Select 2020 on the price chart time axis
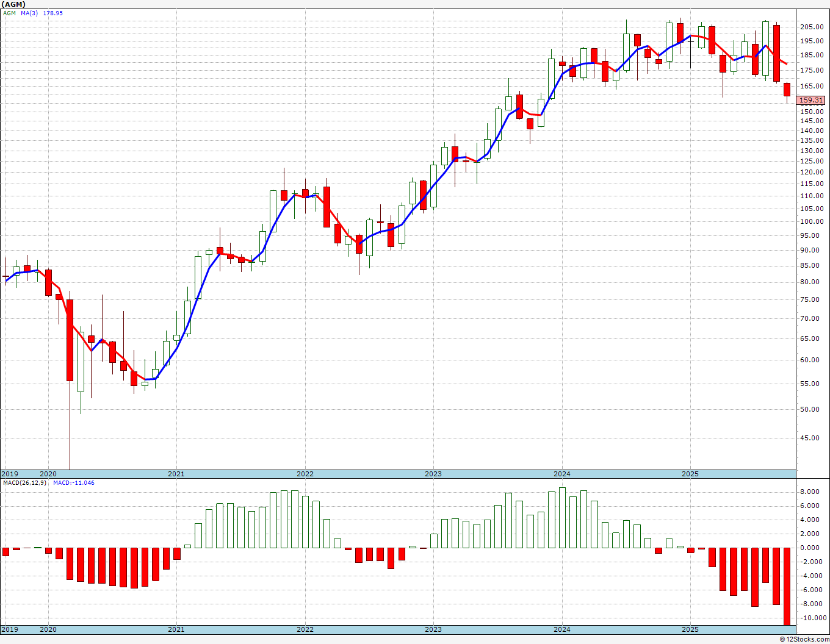Viewport: 830px width, 644px height. tap(48, 474)
